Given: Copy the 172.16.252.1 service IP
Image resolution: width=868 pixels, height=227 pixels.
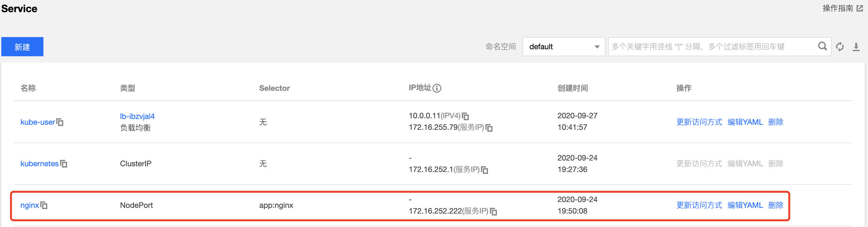Looking at the screenshot, I should 484,170.
